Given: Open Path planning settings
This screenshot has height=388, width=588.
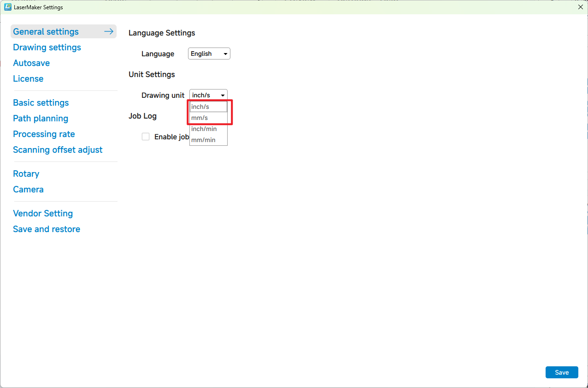Looking at the screenshot, I should (x=41, y=119).
